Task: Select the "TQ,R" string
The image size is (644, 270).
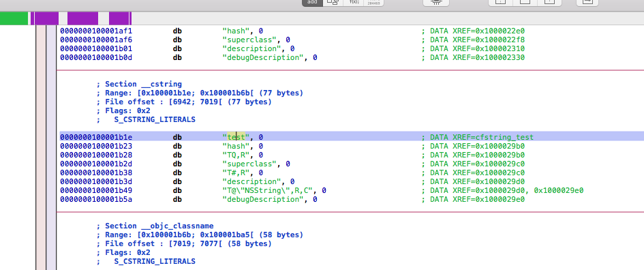Action: (x=236, y=155)
